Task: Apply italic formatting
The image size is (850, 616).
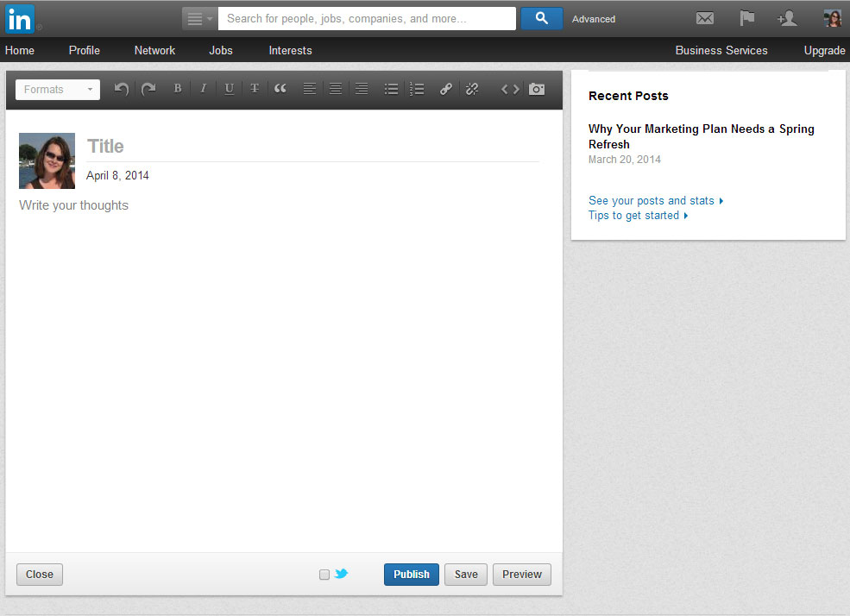Action: [203, 89]
